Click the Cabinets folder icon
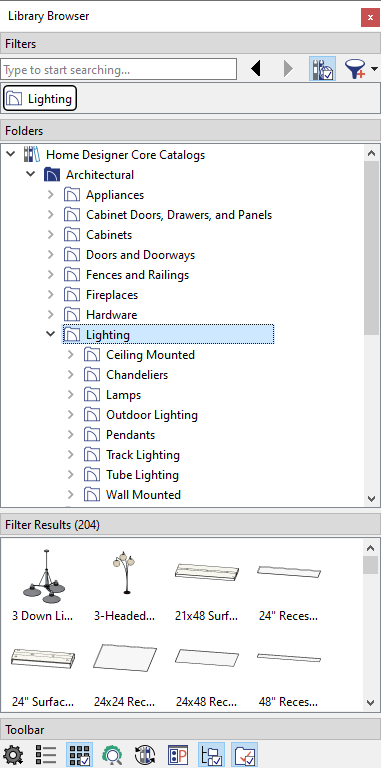This screenshot has width=381, height=768. 72,235
